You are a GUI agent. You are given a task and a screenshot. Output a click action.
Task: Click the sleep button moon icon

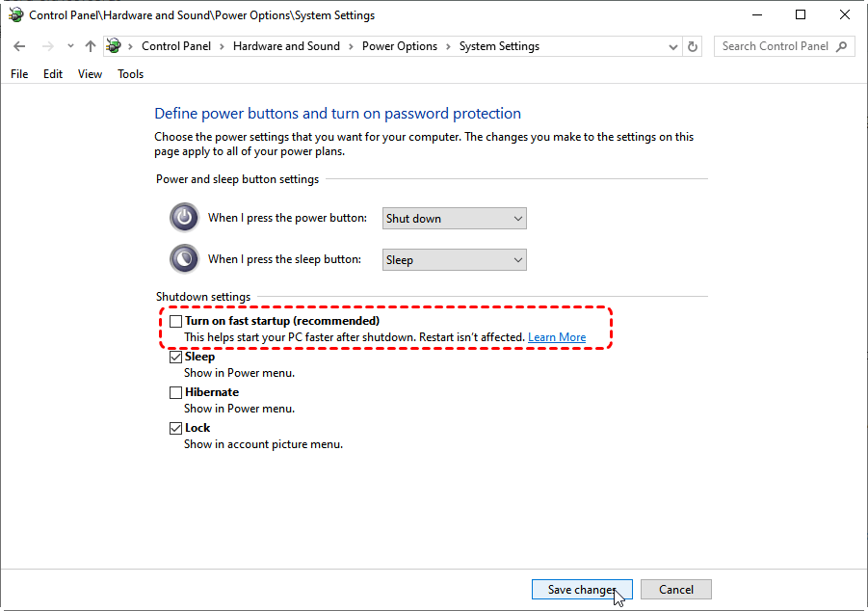(184, 258)
